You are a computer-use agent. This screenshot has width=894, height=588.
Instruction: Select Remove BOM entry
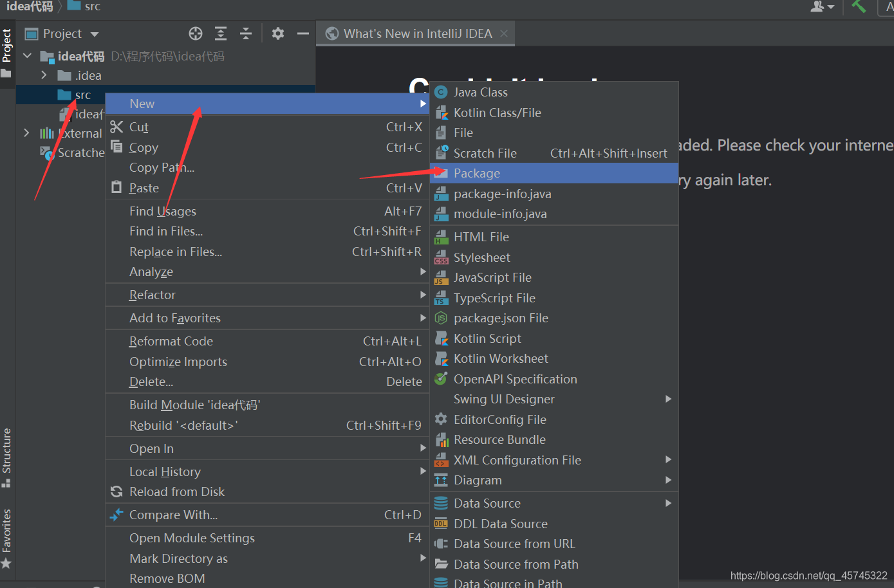click(267, 578)
